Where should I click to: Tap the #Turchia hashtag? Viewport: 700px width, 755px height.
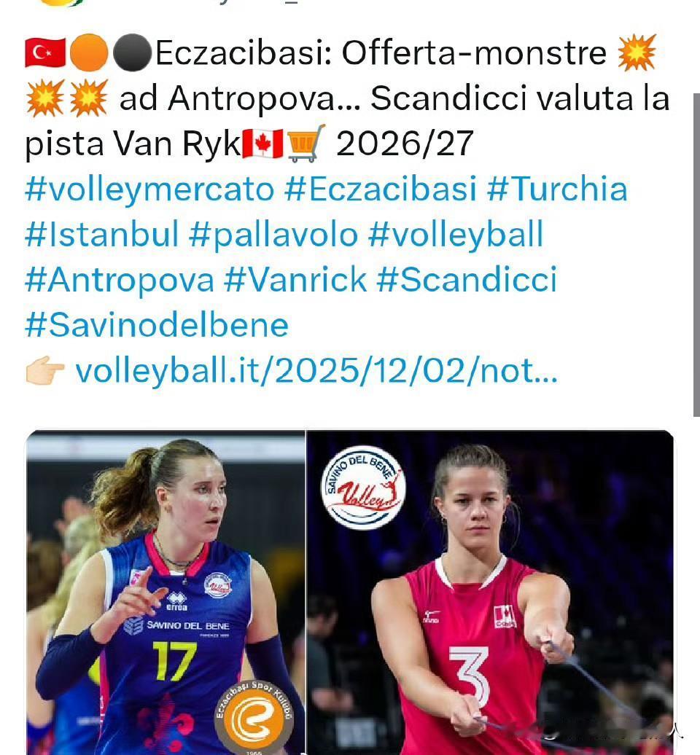557,188
